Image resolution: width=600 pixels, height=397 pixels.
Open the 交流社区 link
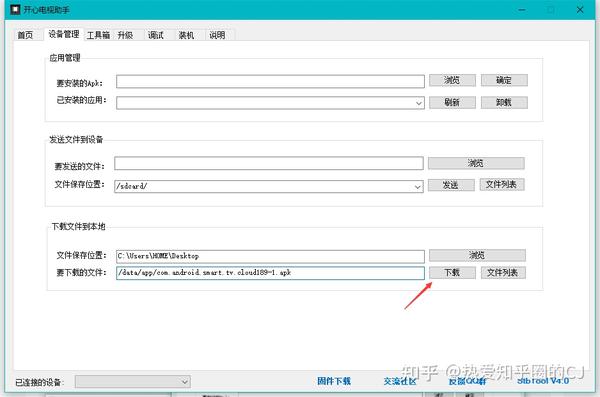(400, 381)
